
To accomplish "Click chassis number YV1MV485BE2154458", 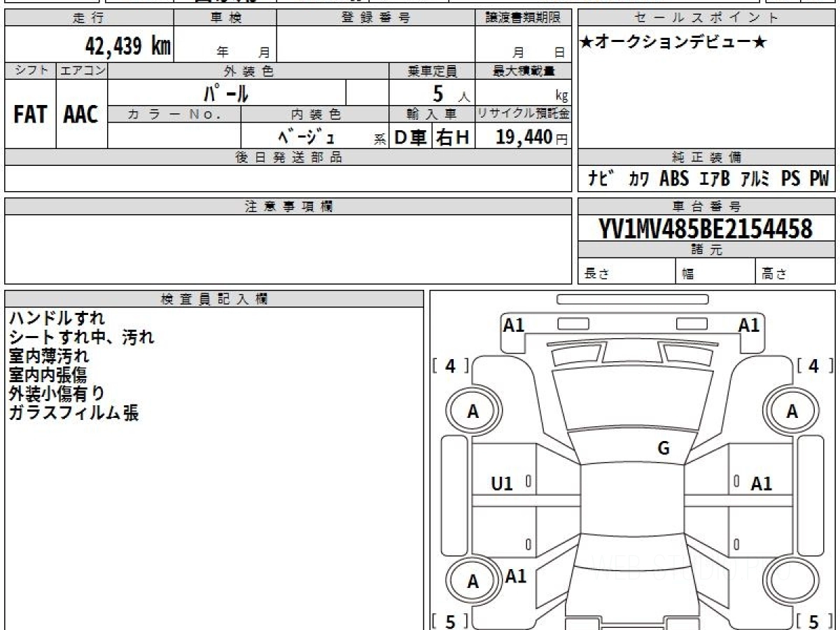I will point(706,228).
